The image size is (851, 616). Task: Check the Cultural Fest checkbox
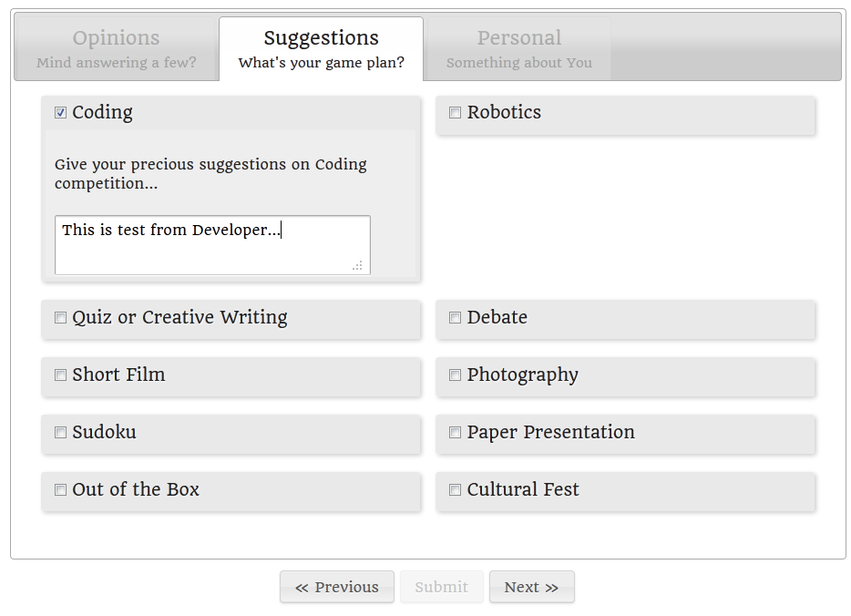coord(455,490)
